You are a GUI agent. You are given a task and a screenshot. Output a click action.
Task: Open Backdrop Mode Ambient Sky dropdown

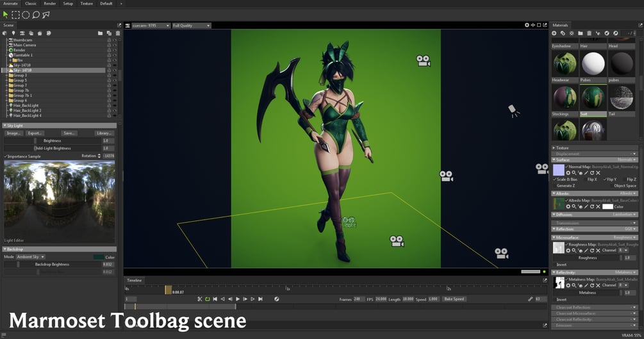(31, 257)
